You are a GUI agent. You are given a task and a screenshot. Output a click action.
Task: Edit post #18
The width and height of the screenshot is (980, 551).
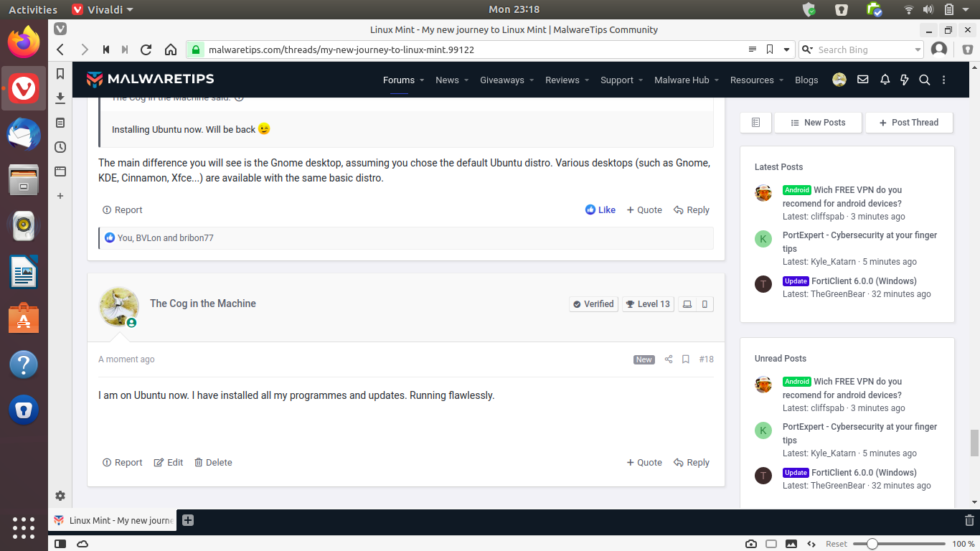tap(169, 463)
